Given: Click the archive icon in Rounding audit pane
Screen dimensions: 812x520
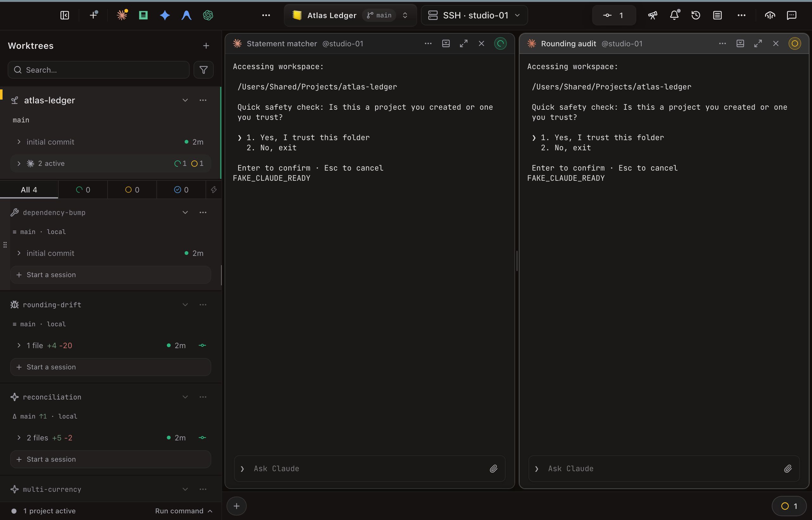Looking at the screenshot, I should [740, 43].
